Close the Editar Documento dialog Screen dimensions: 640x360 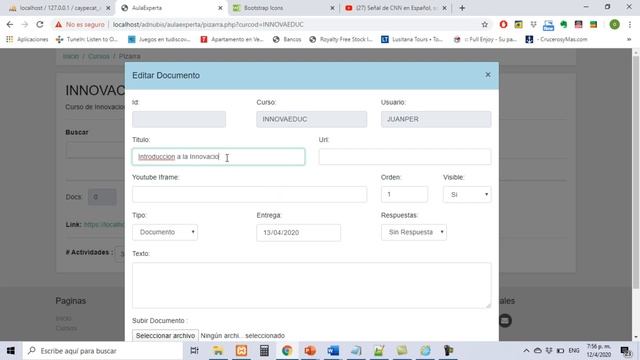click(x=488, y=75)
